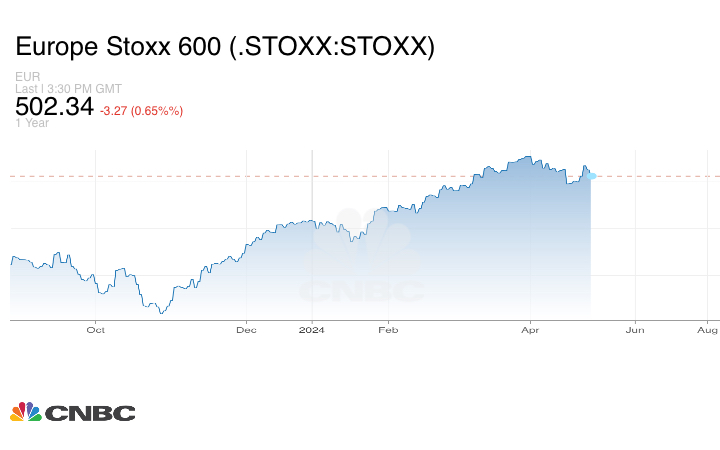Click the Oct label on the time axis
720x450 pixels.
click(95, 329)
